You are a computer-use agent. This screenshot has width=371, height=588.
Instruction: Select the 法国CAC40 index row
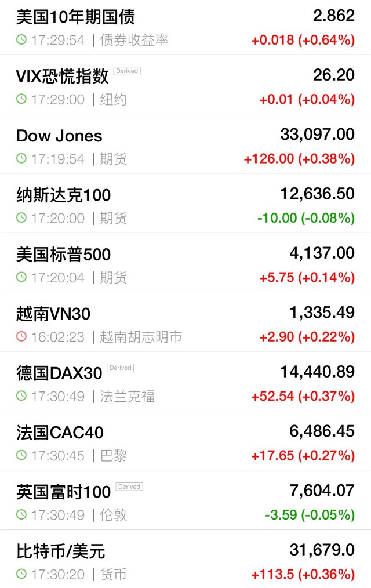pos(185,441)
